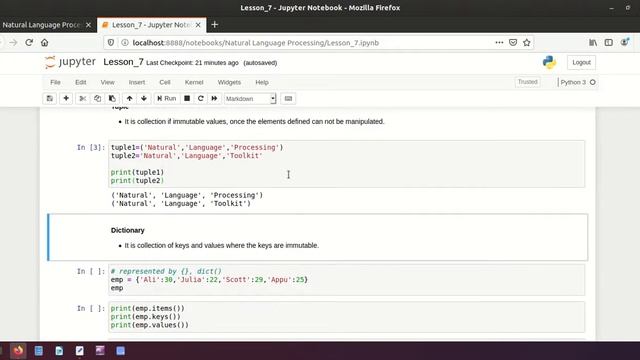The height and width of the screenshot is (360, 640).
Task: Show site information icon in the address bar
Action: point(125,42)
